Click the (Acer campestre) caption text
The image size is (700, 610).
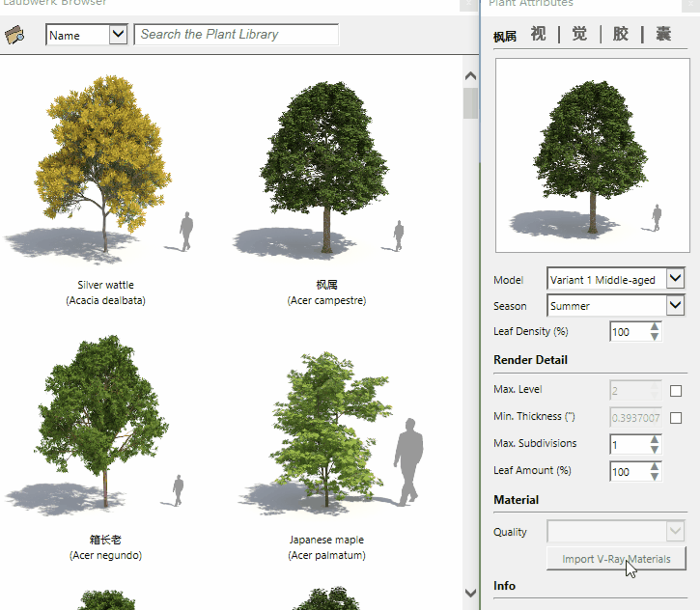[x=326, y=300]
